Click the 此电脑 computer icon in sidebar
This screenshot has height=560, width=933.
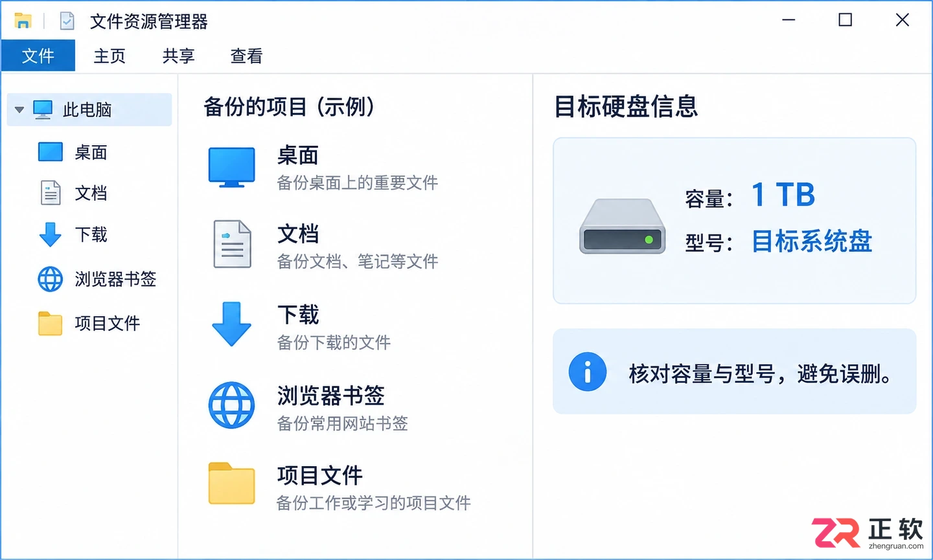[43, 109]
